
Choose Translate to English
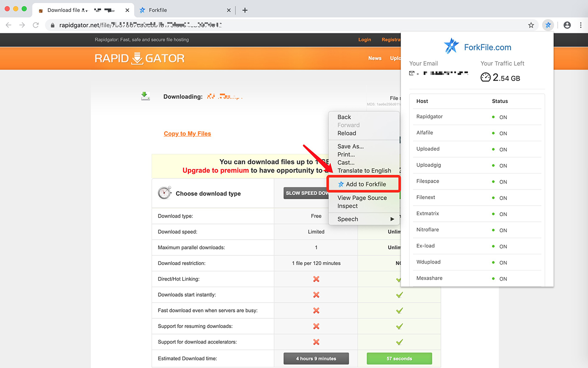(x=364, y=171)
